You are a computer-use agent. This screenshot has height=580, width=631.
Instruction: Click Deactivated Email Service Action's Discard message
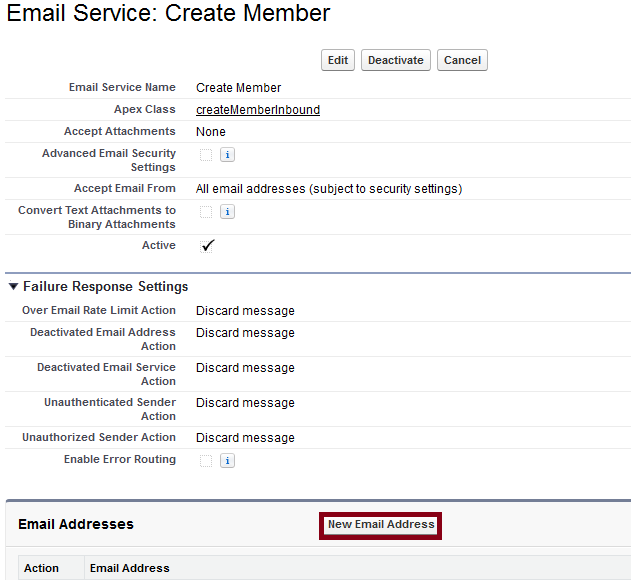[x=245, y=368]
